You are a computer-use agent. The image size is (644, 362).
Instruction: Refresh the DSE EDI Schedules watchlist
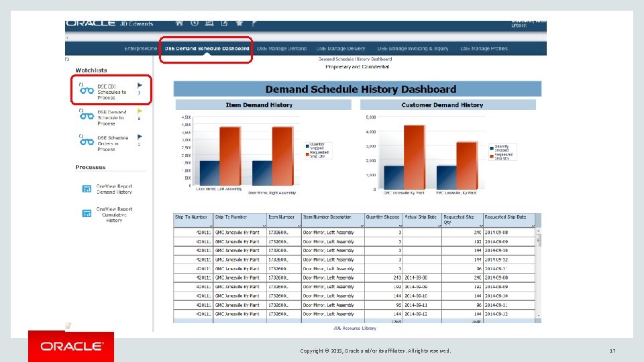tap(81, 84)
